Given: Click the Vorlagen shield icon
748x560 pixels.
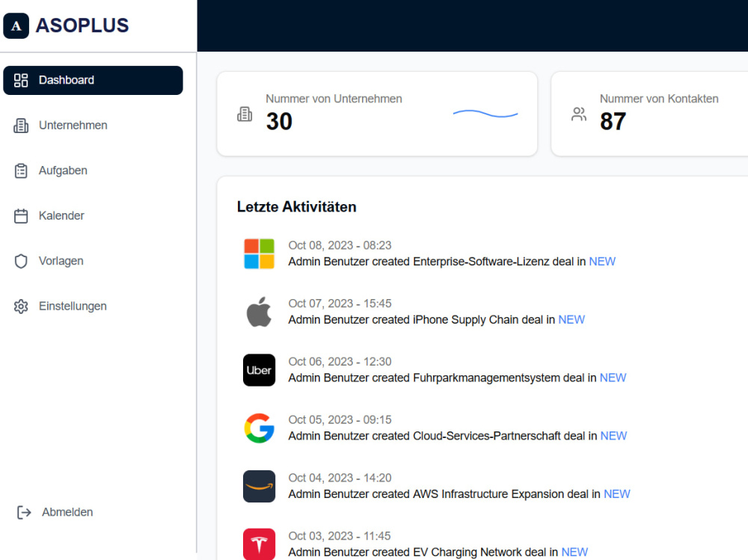Looking at the screenshot, I should point(21,261).
